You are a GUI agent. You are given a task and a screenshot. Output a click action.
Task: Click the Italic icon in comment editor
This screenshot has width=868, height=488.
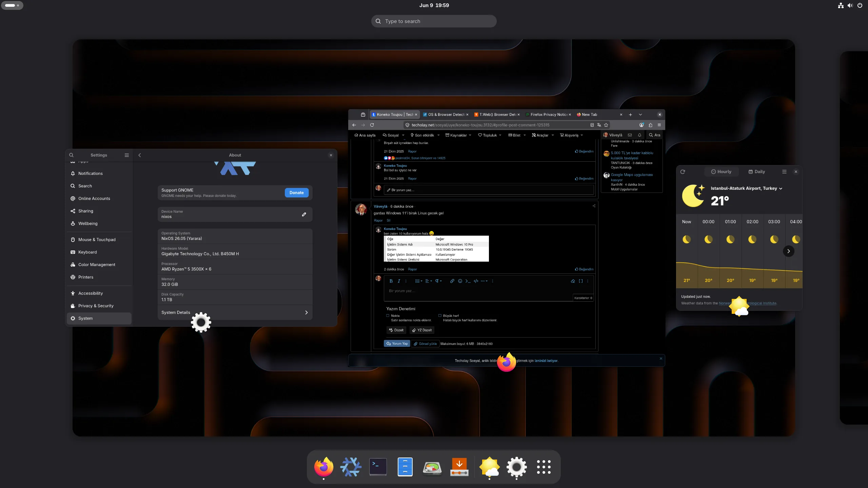tap(399, 281)
